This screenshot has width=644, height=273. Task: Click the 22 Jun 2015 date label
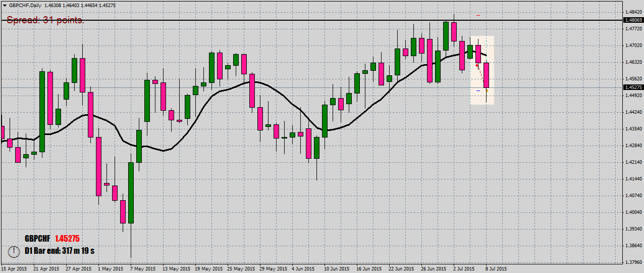[401, 269]
